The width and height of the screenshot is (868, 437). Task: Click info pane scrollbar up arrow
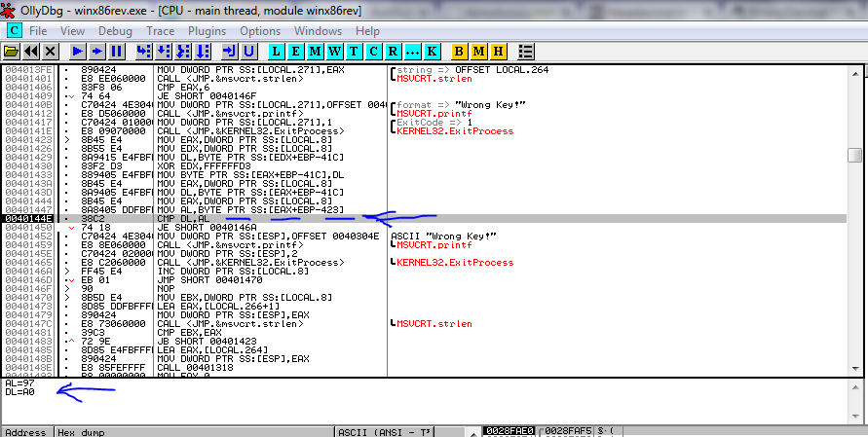coord(855,387)
